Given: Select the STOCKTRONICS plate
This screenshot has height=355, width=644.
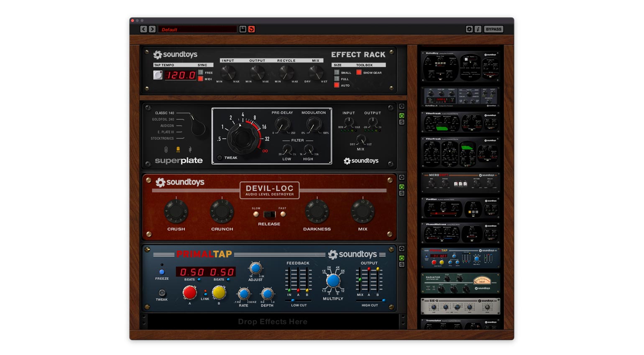Looking at the screenshot, I should [x=162, y=138].
